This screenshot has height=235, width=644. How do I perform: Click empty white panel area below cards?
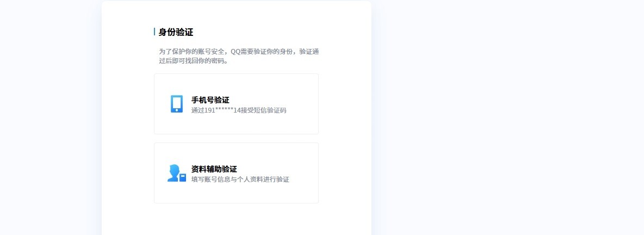coord(236,220)
